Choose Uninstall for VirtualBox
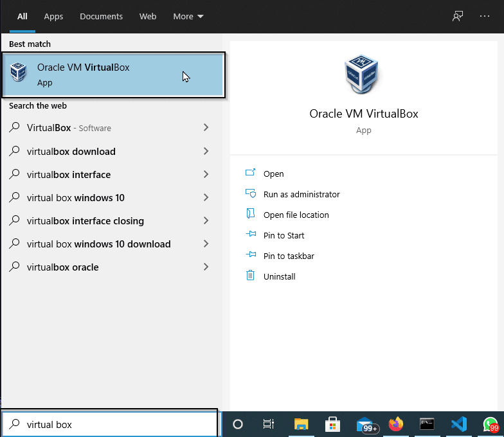Screen dimensions: 504x437 279,276
